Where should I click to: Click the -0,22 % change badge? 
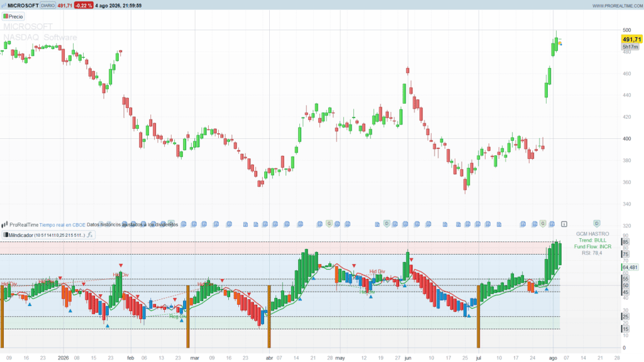coord(84,5)
